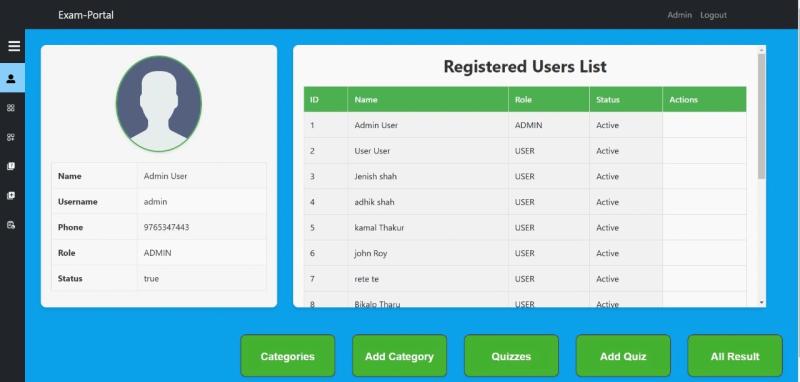The width and height of the screenshot is (800, 382).
Task: View All Result button
Action: 735,356
